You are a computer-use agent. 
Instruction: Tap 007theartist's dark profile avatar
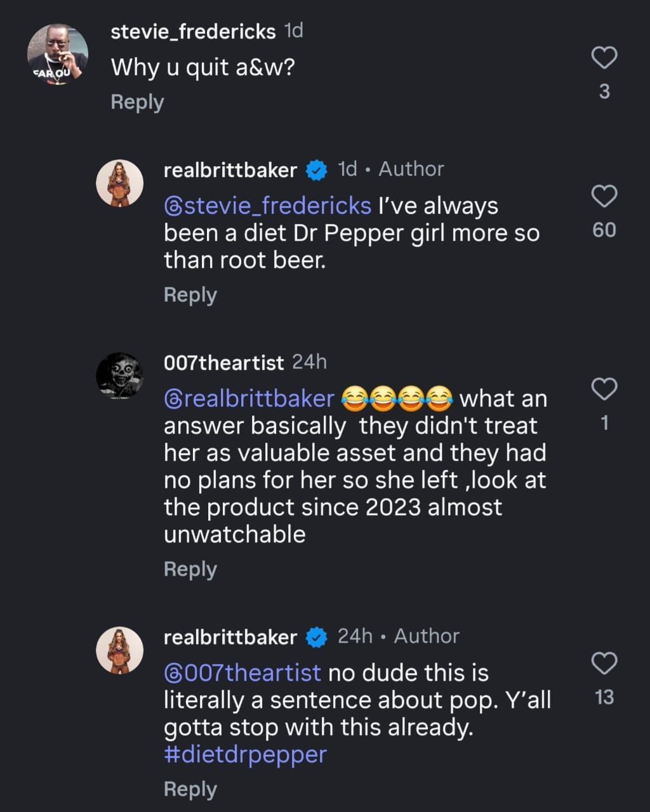point(119,376)
